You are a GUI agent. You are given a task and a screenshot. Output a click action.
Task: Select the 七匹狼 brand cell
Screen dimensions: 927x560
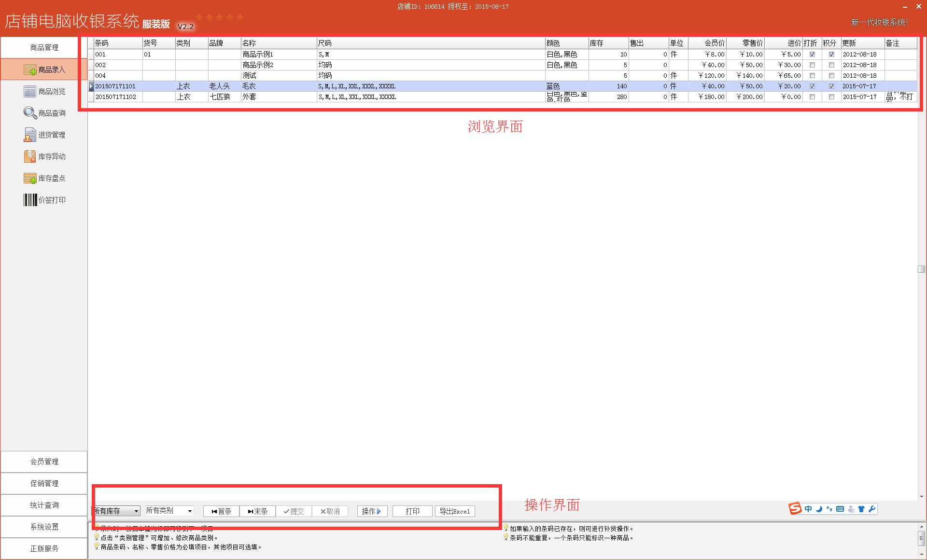click(x=225, y=97)
